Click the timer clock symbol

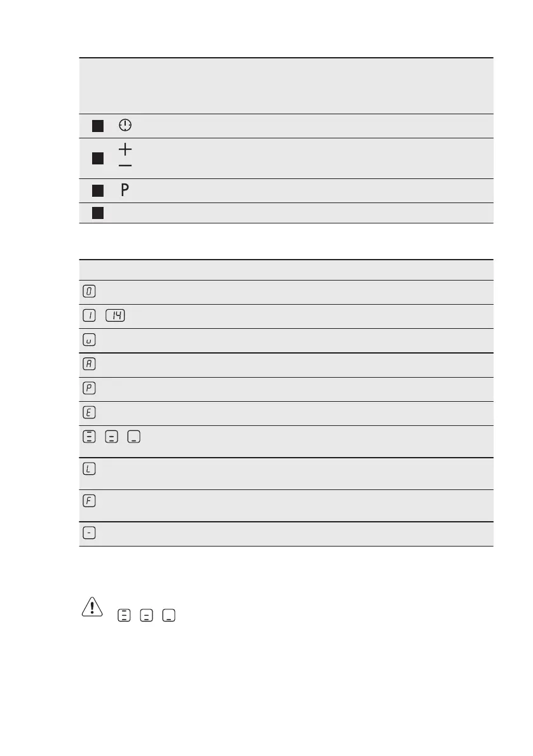pos(125,126)
